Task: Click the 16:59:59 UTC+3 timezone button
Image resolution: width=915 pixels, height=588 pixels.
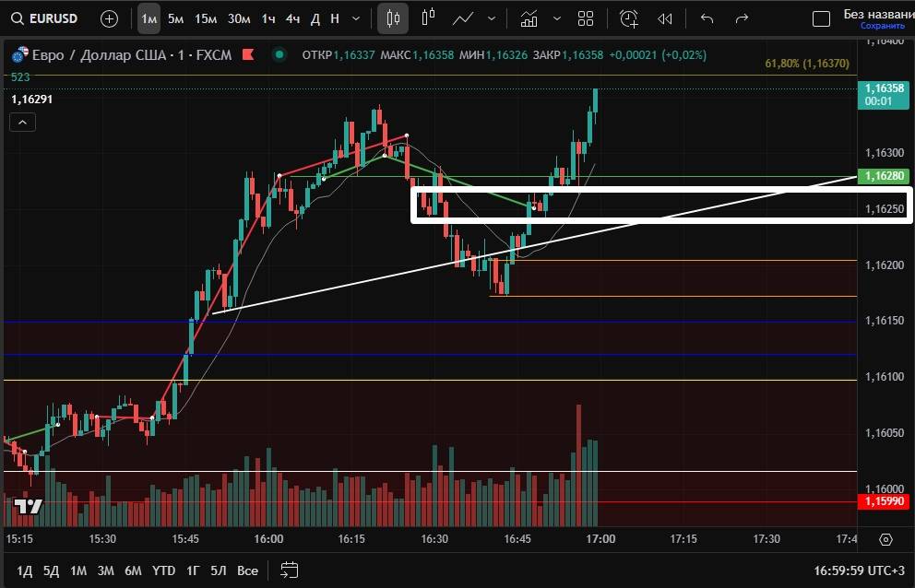Action: 860,570
